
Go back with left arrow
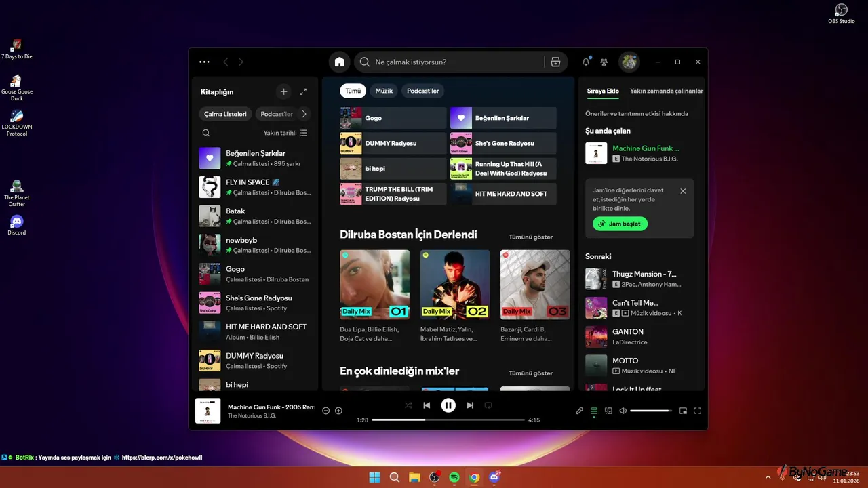click(226, 62)
